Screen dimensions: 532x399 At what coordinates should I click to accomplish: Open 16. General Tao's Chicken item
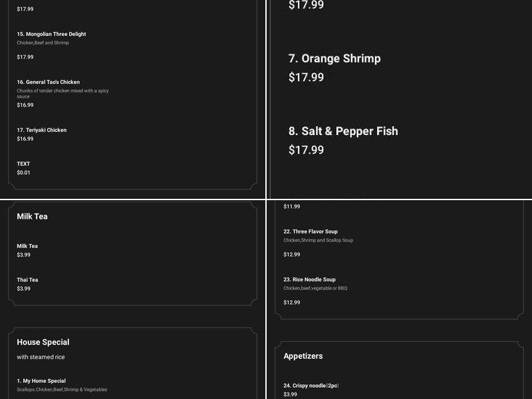pyautogui.click(x=48, y=82)
